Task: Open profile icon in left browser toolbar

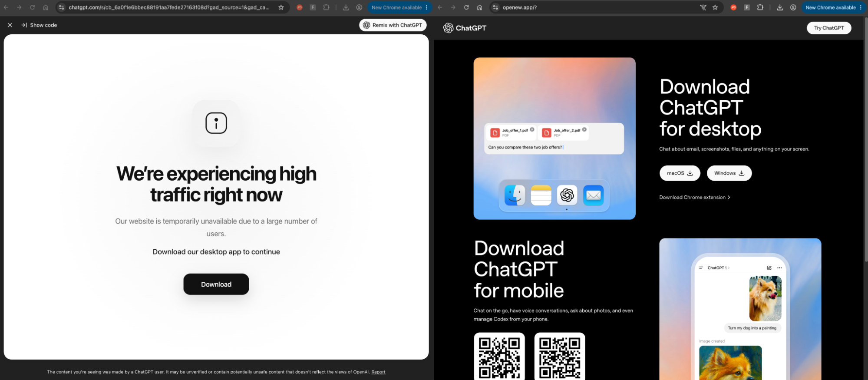Action: point(359,7)
